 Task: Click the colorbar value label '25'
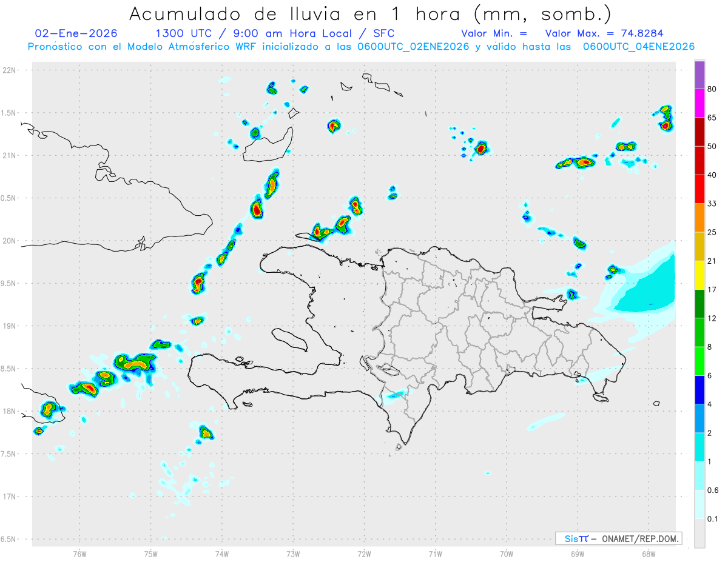712,232
